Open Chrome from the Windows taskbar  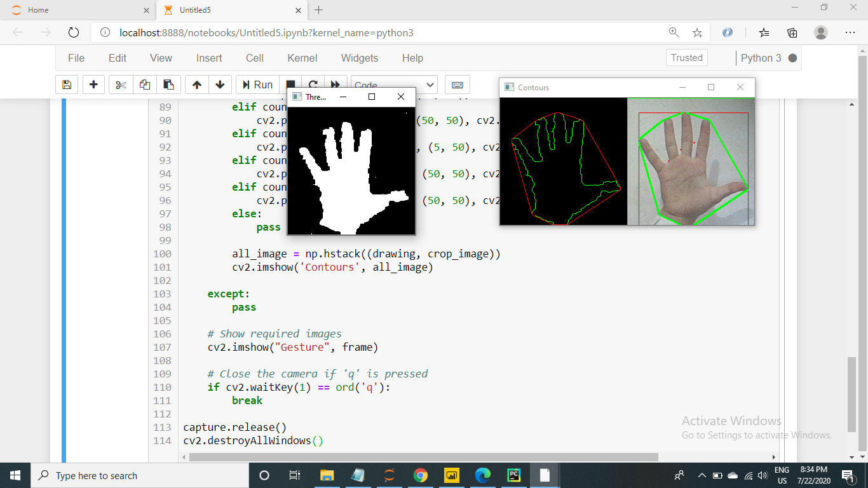[420, 475]
